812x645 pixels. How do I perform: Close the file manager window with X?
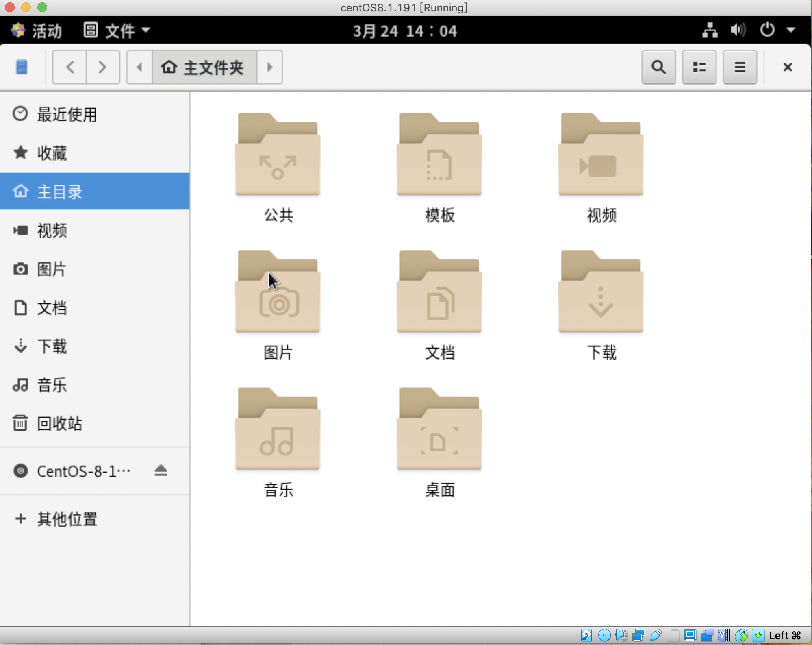coord(788,67)
